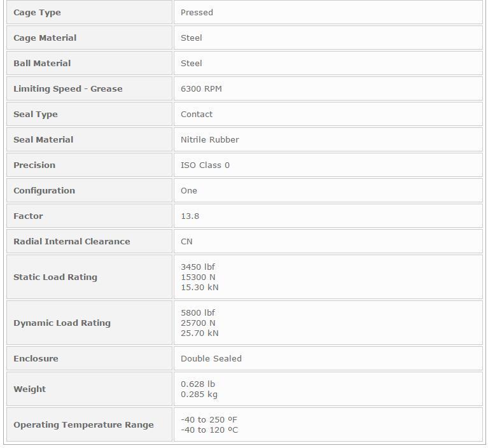The width and height of the screenshot is (488, 448).
Task: Click the Nitrile Rubber value
Action: pos(210,140)
